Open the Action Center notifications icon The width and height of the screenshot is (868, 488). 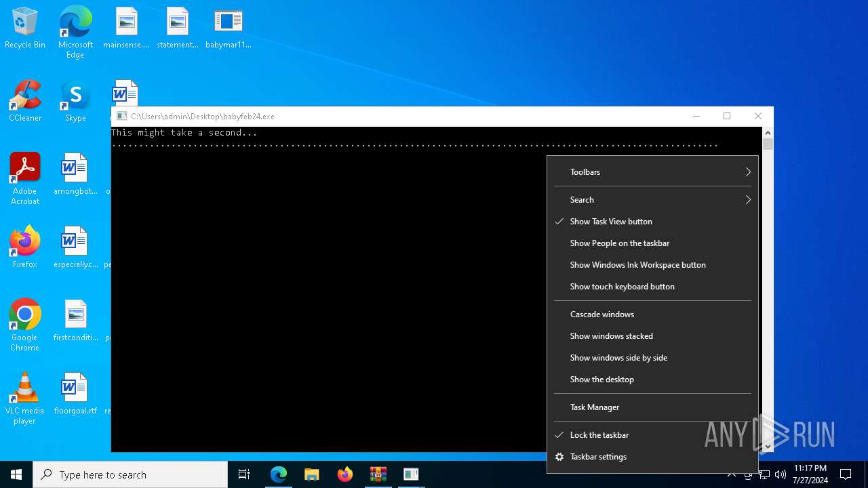tap(846, 474)
